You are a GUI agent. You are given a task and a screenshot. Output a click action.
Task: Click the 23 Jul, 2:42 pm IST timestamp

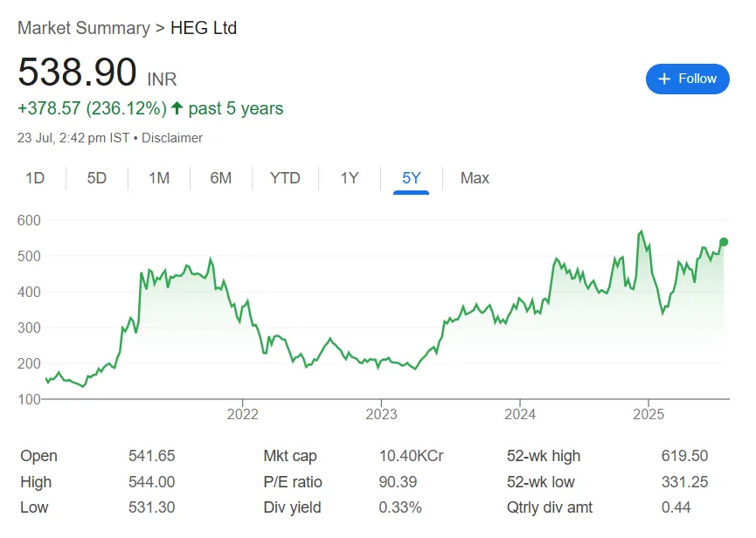tap(73, 138)
